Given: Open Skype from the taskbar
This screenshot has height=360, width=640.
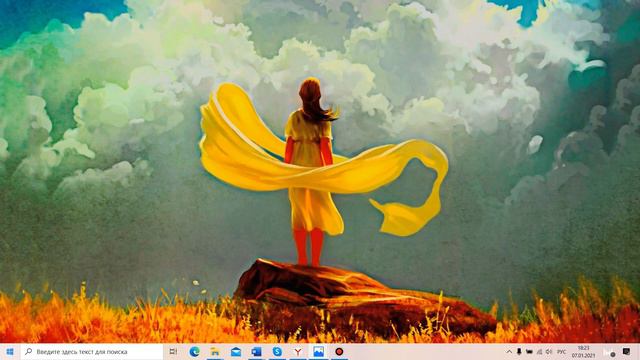Looking at the screenshot, I should 277,351.
